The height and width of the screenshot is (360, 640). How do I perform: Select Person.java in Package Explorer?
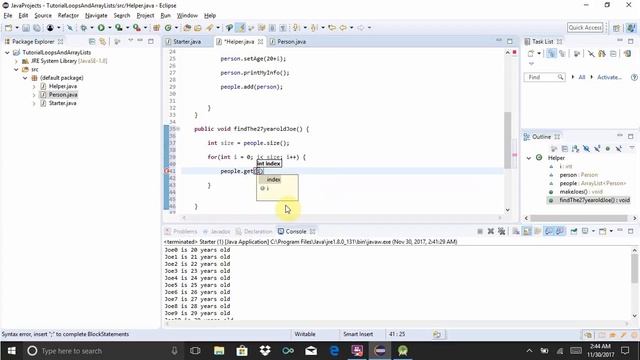point(63,95)
